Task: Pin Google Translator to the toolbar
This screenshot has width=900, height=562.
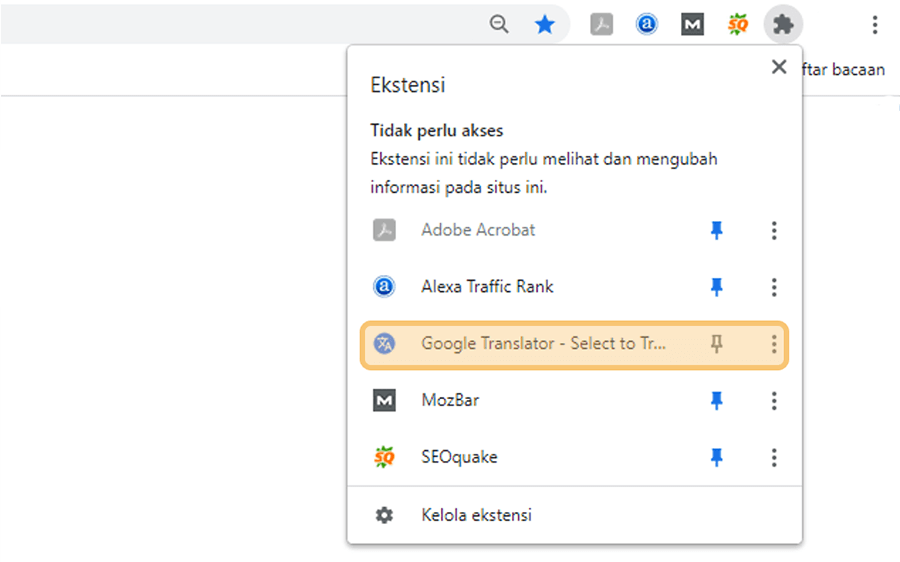Action: 716,344
